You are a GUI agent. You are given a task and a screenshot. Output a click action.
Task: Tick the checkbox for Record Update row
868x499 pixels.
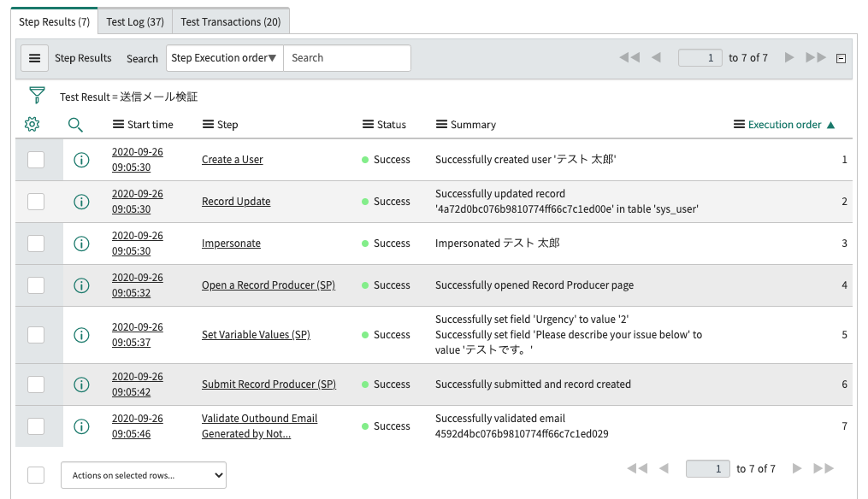point(36,202)
